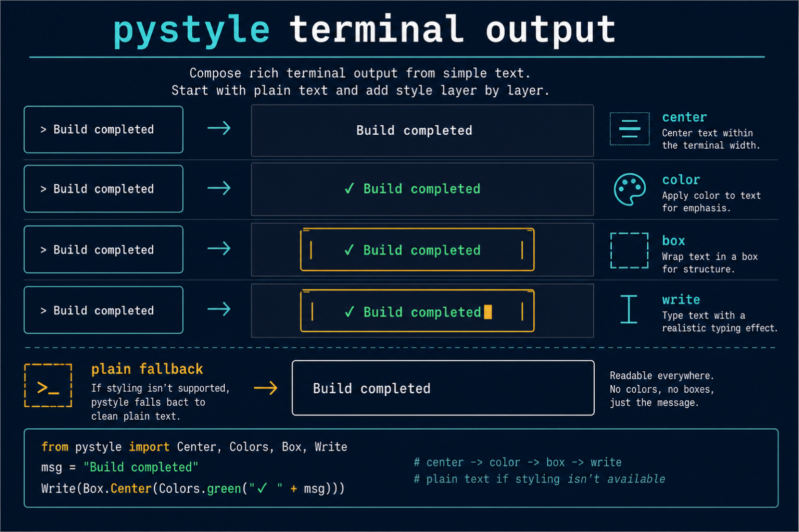
Task: Click the input box in the center row
Action: [x=103, y=130]
